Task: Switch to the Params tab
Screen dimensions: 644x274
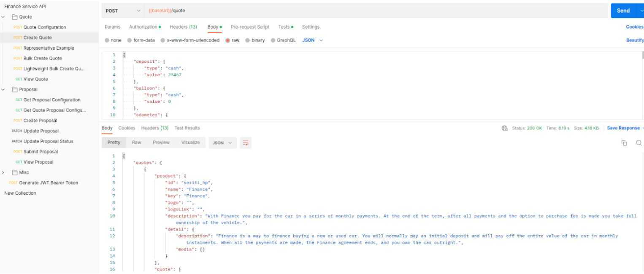Action: (x=112, y=27)
